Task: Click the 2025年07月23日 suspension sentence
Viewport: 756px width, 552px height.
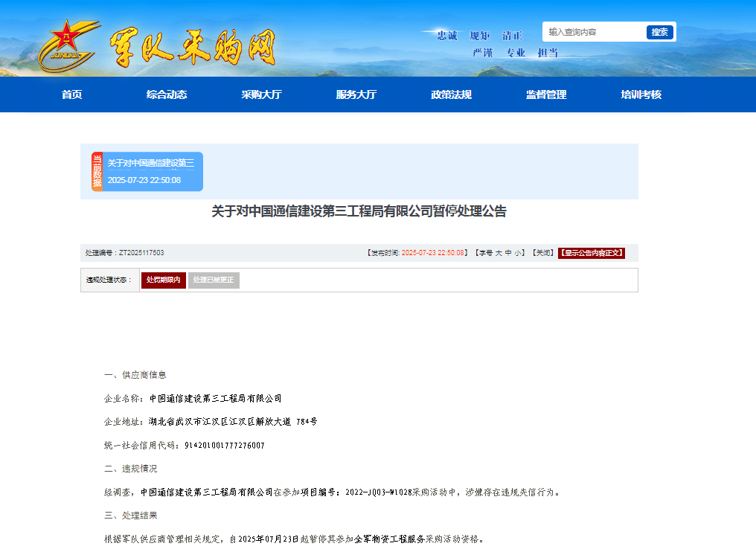Action: (x=294, y=539)
